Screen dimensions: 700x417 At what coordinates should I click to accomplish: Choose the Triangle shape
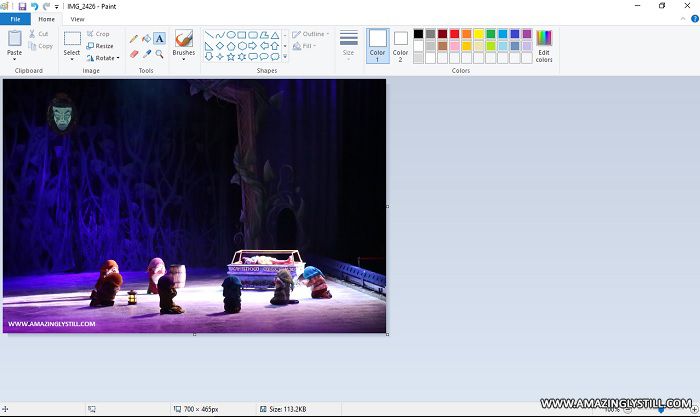275,35
